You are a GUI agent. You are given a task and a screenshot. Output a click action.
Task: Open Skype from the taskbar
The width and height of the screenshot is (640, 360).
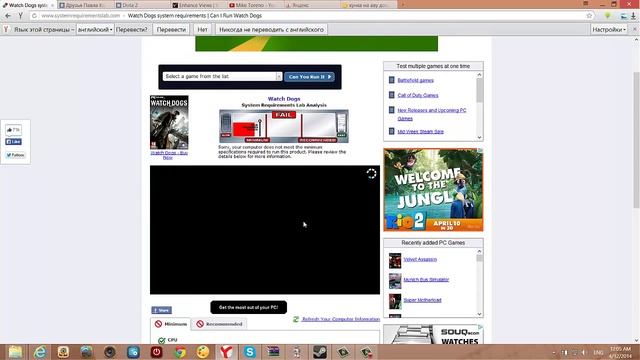(x=249, y=352)
